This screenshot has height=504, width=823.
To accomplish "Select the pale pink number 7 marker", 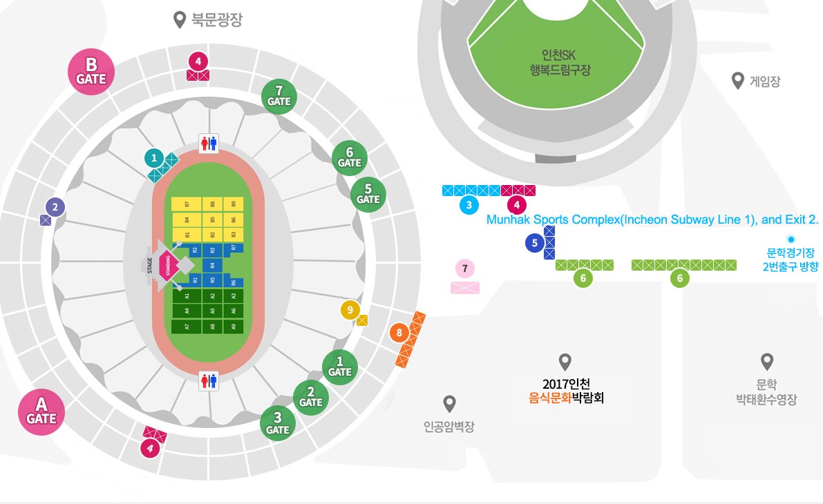I will click(464, 269).
